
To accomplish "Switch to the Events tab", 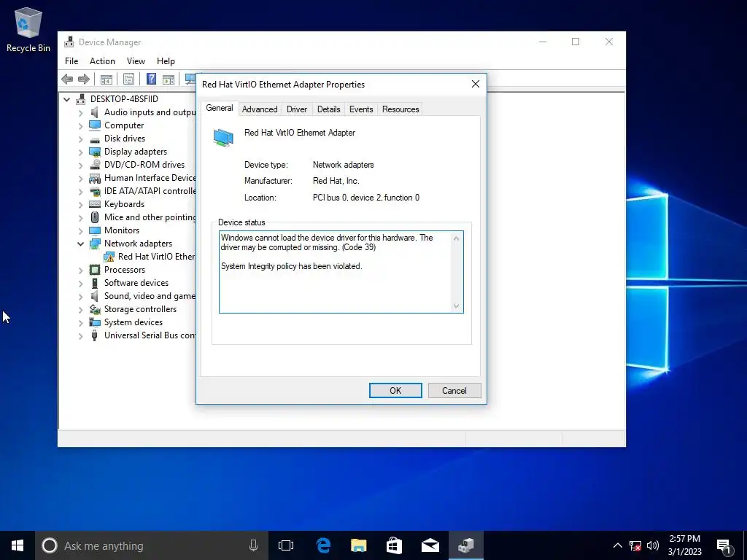I will coord(361,109).
